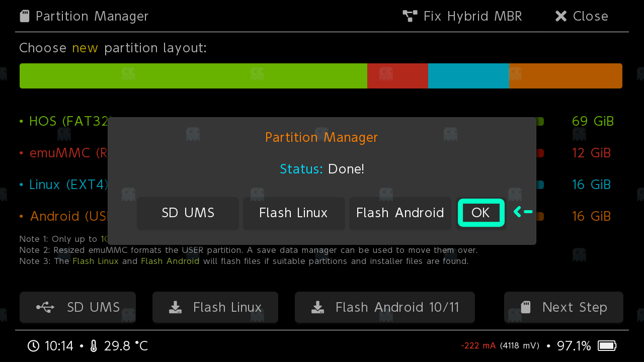Click the orange Android segment in the layout bar

point(565,76)
